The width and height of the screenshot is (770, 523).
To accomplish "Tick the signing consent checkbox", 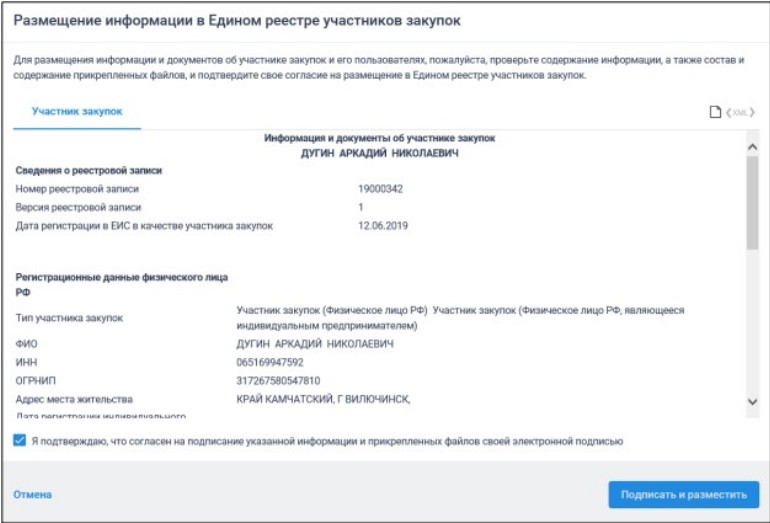I will click(21, 440).
